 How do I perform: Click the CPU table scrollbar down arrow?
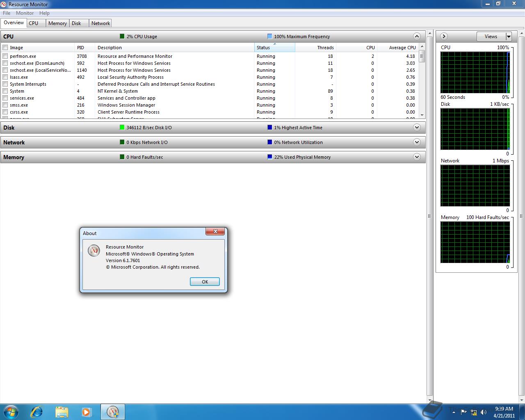point(422,116)
